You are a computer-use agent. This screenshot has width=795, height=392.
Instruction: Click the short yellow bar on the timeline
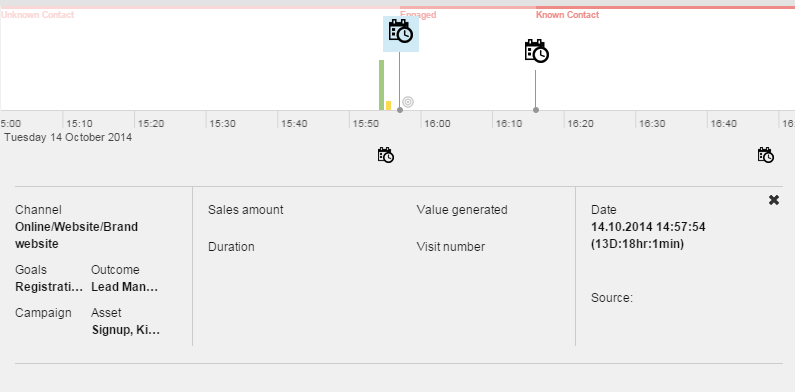[x=388, y=105]
